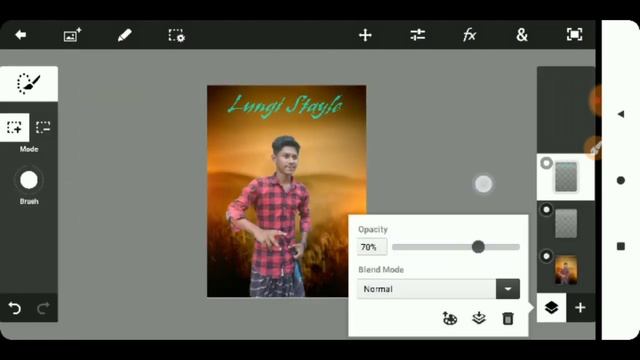The width and height of the screenshot is (640, 360).
Task: Click the 70% opacity value field
Action: tap(372, 247)
